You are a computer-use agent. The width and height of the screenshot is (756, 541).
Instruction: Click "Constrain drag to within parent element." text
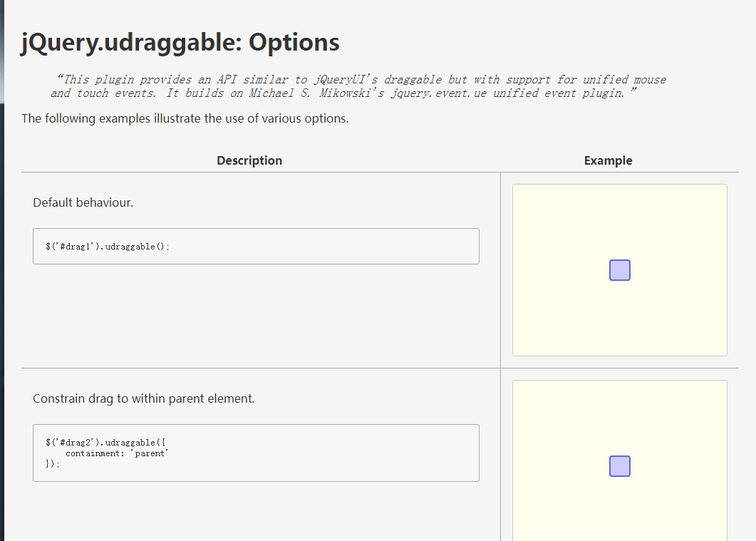pyautogui.click(x=144, y=398)
